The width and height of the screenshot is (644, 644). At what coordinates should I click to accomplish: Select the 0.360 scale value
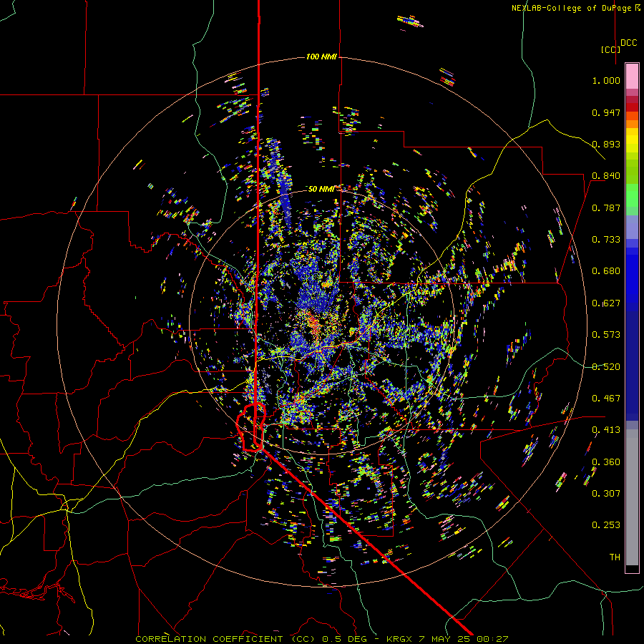tap(606, 462)
